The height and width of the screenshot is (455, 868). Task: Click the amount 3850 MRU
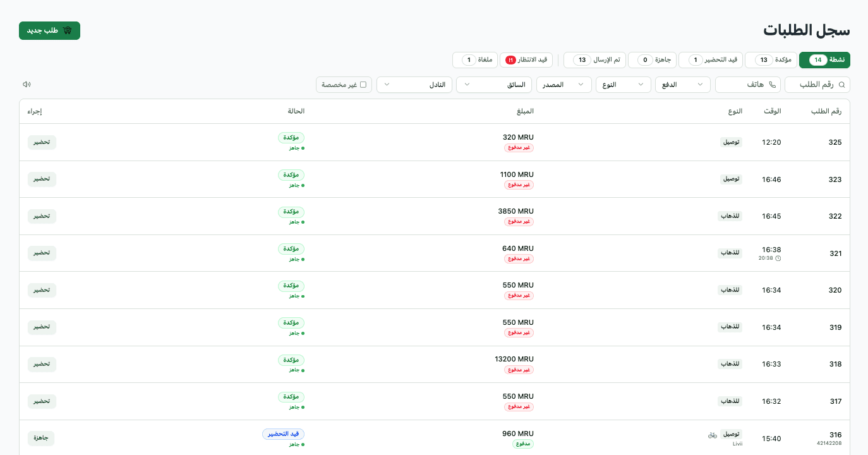(x=516, y=211)
